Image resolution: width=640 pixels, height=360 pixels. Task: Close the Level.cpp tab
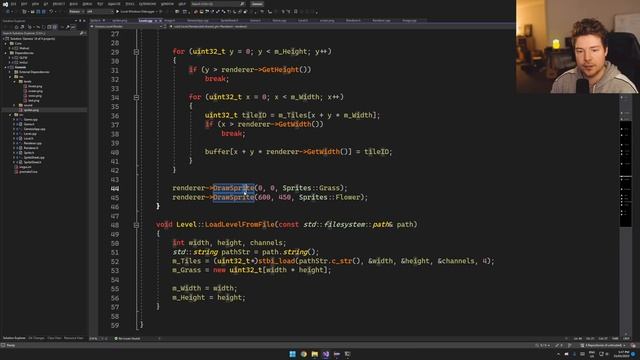tap(160, 20)
